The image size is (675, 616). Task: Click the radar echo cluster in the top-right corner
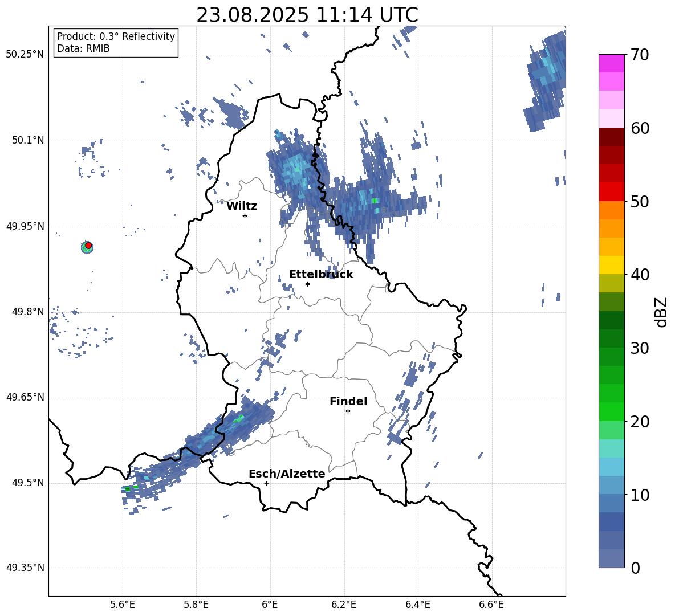click(546, 81)
